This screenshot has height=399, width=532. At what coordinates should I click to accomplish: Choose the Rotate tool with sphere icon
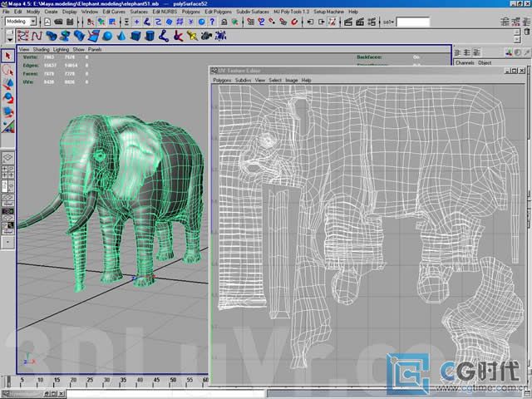click(x=7, y=98)
